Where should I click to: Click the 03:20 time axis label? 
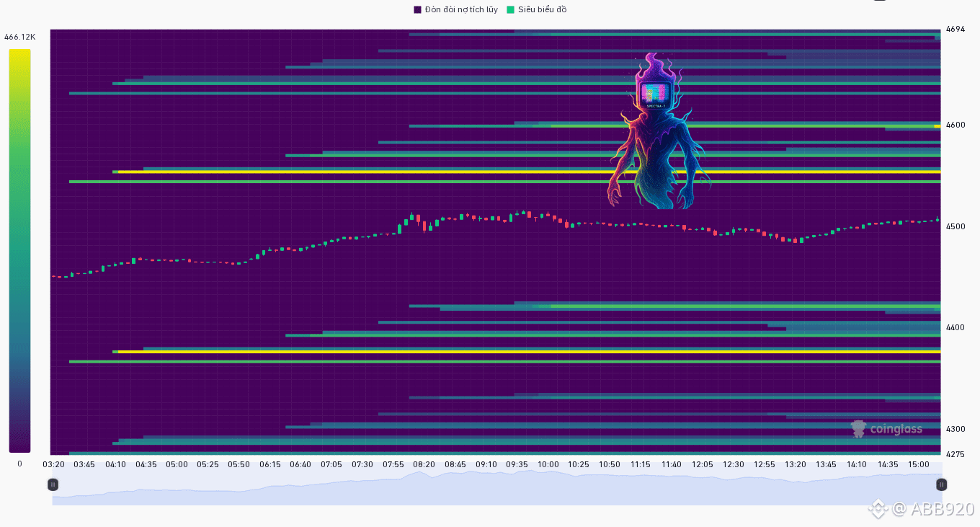54,464
